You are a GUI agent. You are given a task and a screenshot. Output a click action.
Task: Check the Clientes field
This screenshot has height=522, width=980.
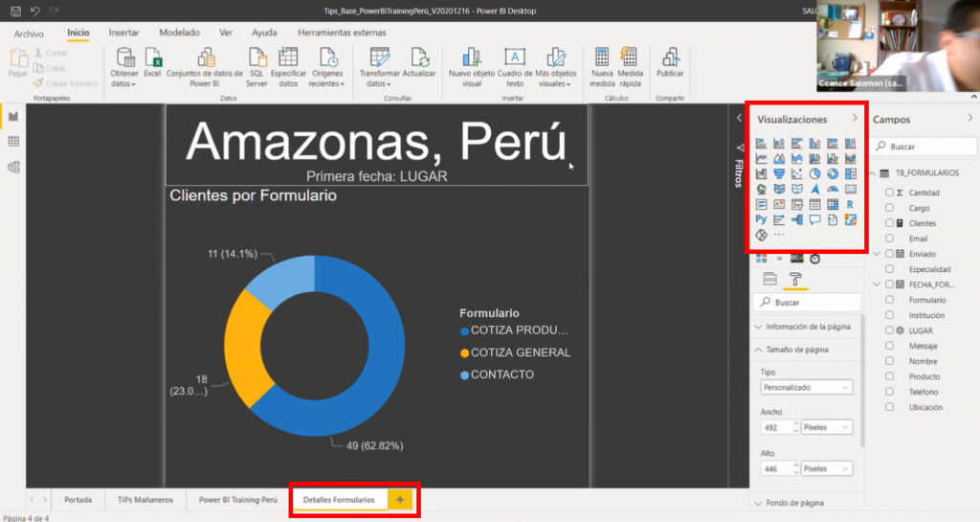(889, 223)
